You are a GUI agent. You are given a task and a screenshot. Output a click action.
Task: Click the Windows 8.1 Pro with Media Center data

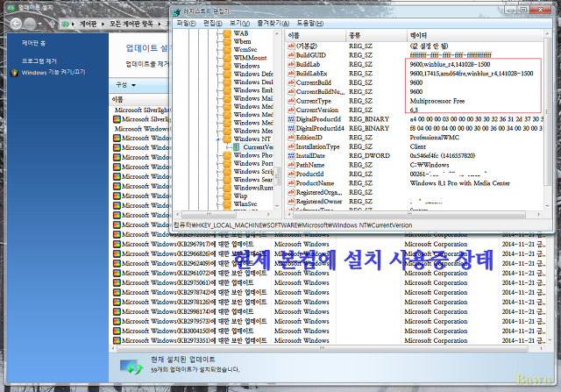459,183
